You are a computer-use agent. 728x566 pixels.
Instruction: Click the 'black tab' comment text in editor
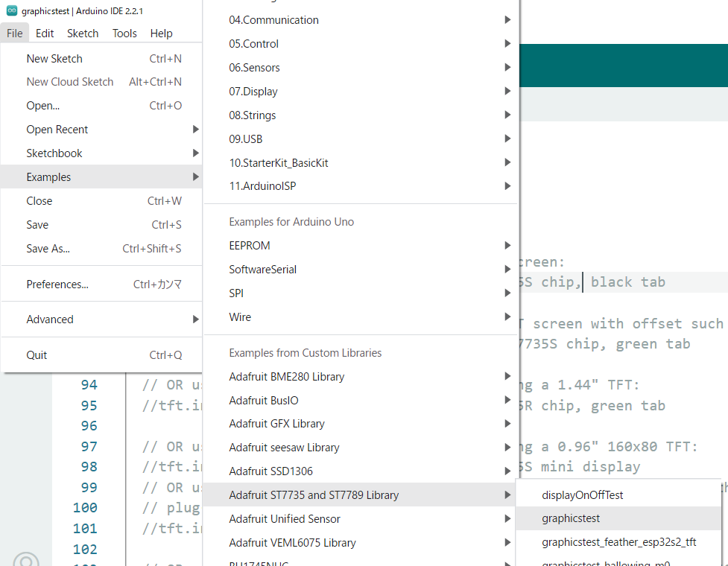[x=627, y=282]
